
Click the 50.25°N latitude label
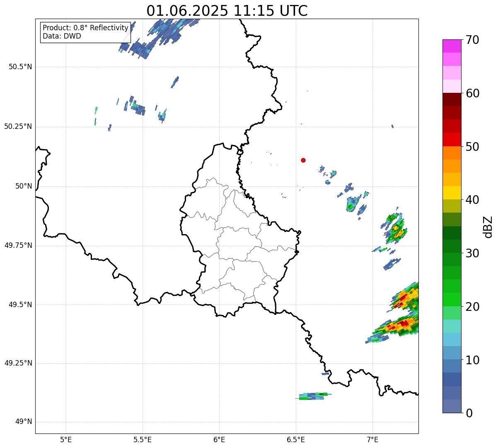click(18, 126)
